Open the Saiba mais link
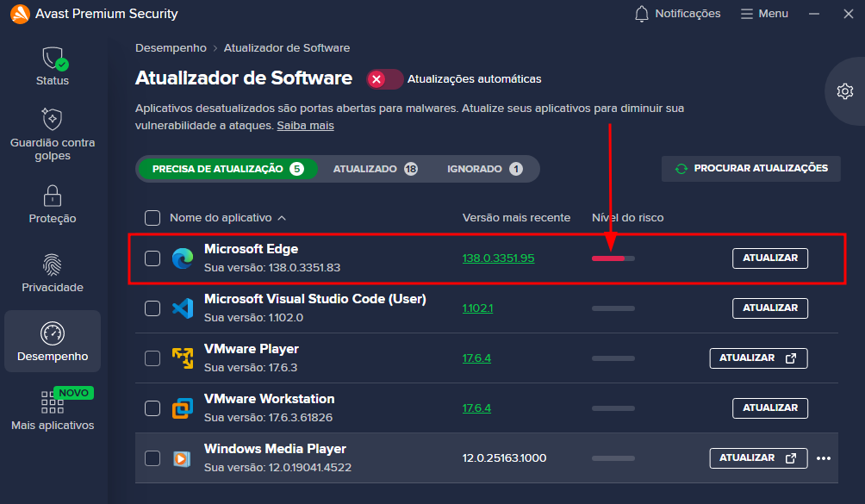The height and width of the screenshot is (504, 865). point(305,126)
